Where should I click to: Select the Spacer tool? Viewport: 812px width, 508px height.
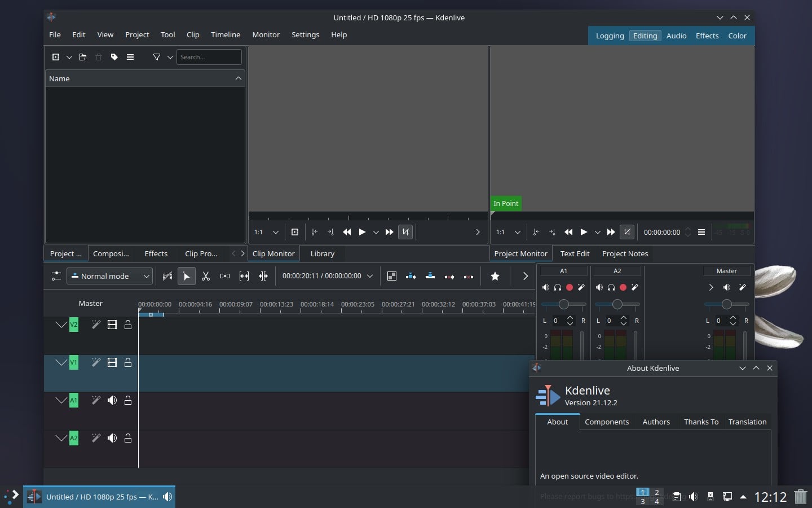coord(225,276)
